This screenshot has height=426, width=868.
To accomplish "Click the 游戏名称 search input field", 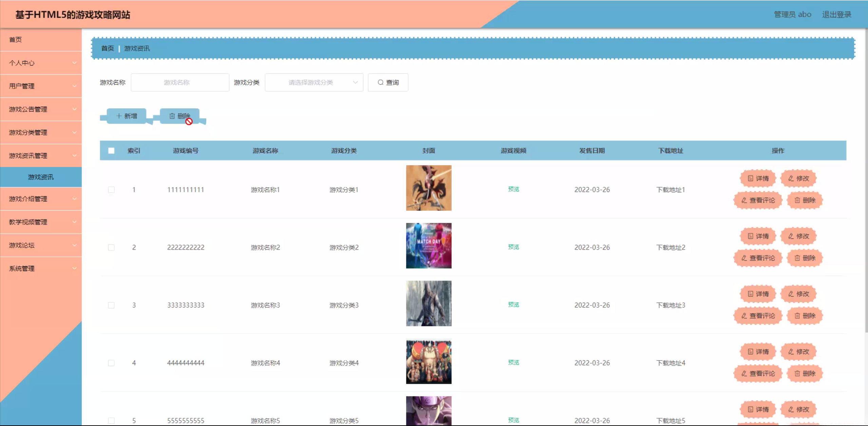I will click(x=180, y=82).
